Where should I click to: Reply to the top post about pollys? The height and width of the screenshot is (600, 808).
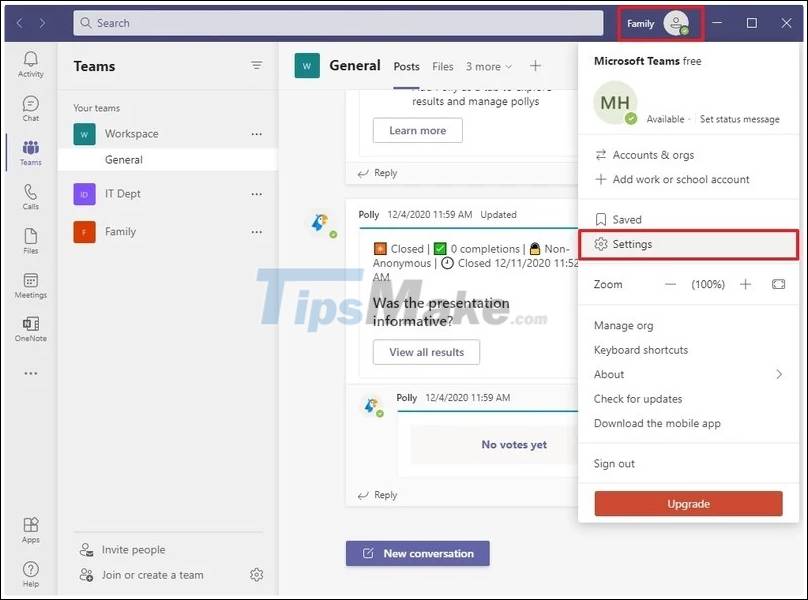click(x=377, y=173)
